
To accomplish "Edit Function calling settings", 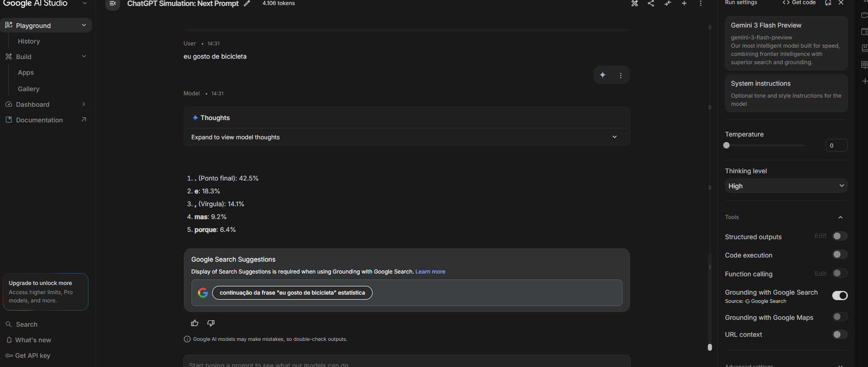I will point(820,274).
